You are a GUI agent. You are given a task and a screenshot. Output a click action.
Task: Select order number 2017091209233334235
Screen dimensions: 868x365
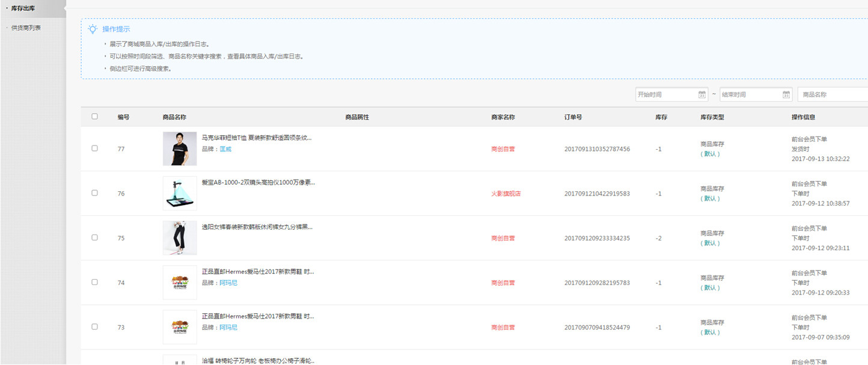597,238
